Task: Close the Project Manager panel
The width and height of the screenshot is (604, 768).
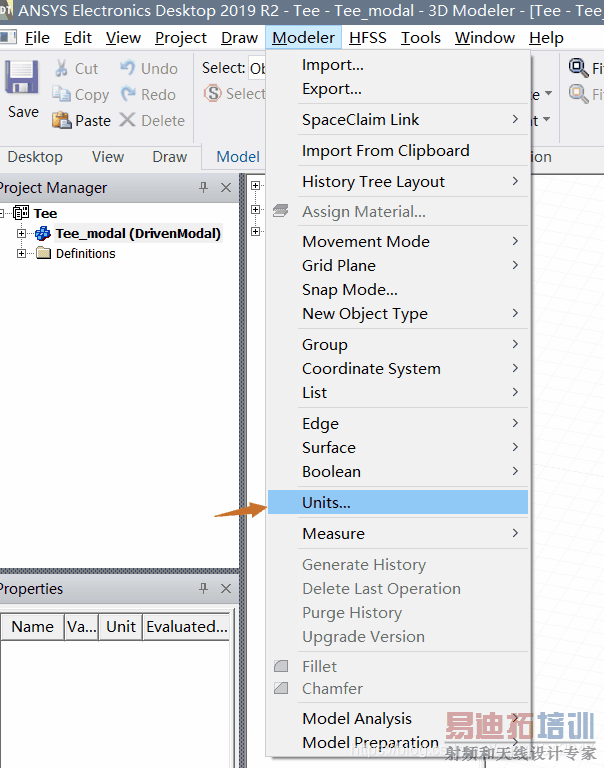Action: pos(226,188)
